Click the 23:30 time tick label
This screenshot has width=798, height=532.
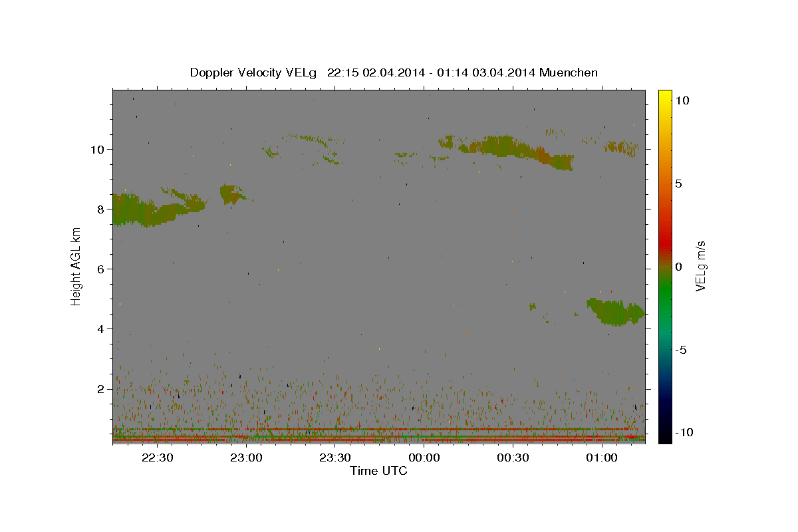(x=335, y=458)
